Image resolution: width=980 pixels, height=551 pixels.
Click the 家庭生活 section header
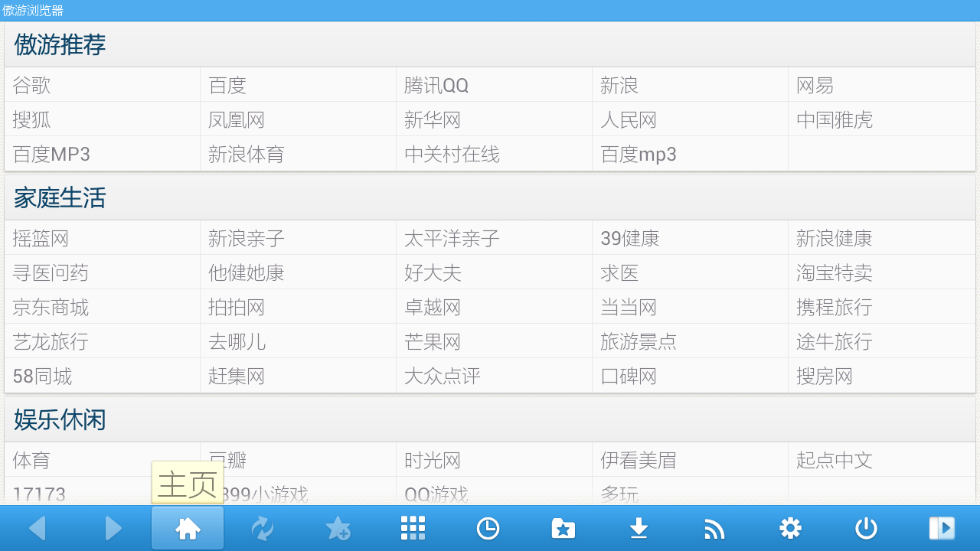tap(490, 198)
